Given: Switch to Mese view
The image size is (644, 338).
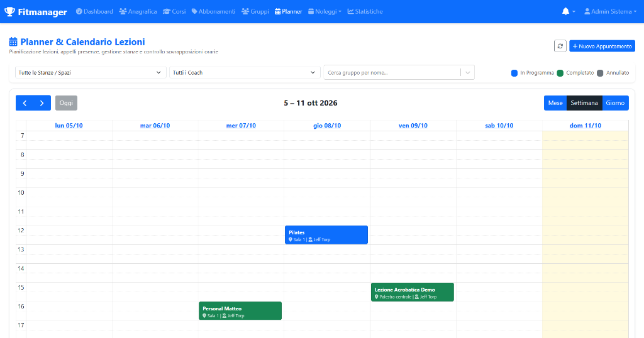Looking at the screenshot, I should [x=555, y=103].
